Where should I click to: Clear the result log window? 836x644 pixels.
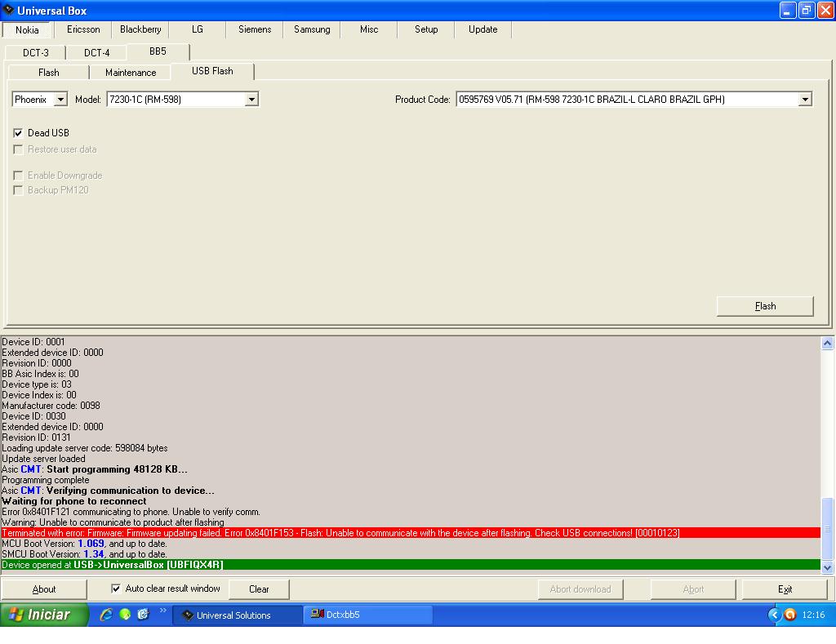coord(259,589)
